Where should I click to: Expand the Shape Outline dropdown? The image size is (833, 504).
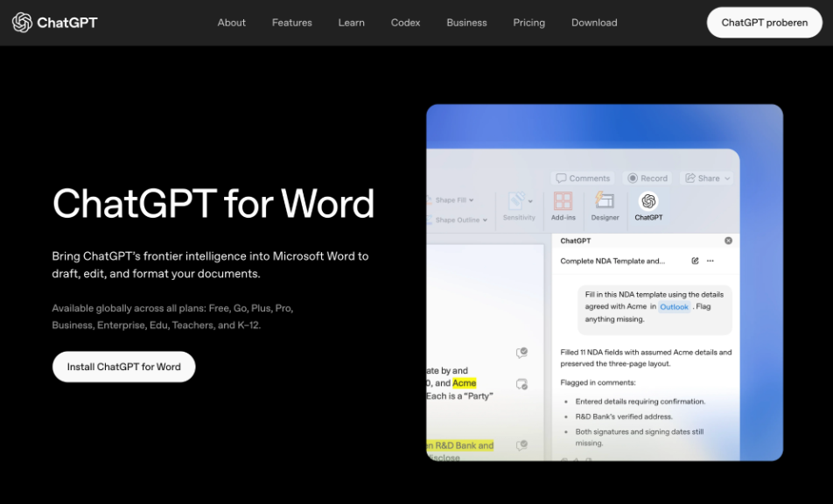[x=485, y=220]
